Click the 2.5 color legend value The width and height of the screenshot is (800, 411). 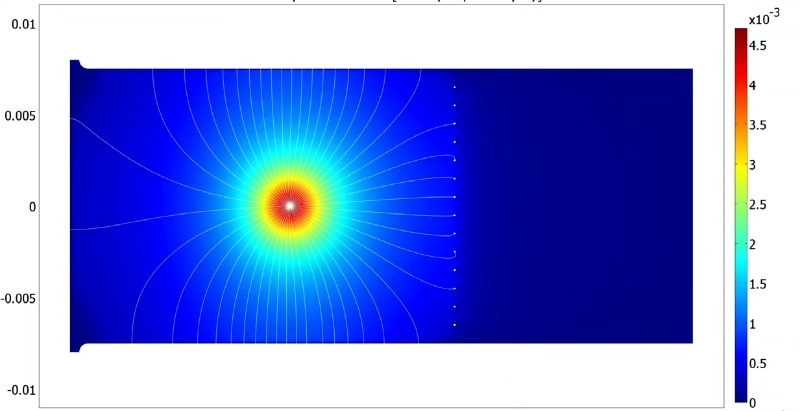pyautogui.click(x=758, y=205)
